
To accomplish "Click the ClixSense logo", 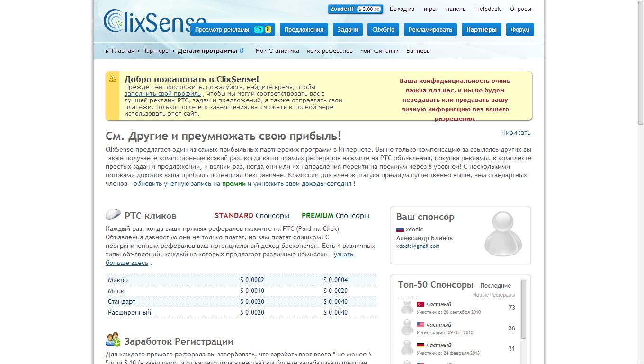I will (x=155, y=21).
